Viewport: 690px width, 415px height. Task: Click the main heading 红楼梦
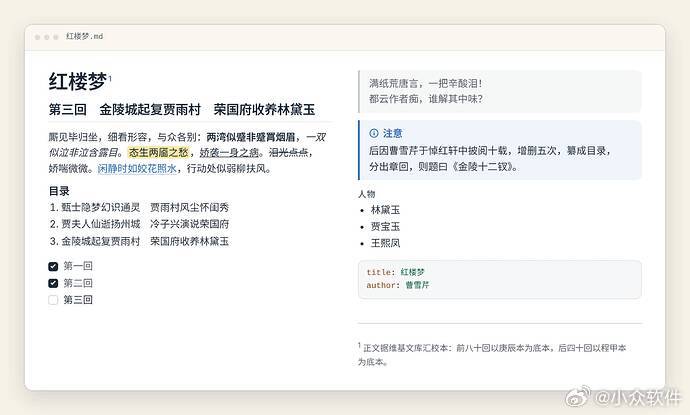77,81
